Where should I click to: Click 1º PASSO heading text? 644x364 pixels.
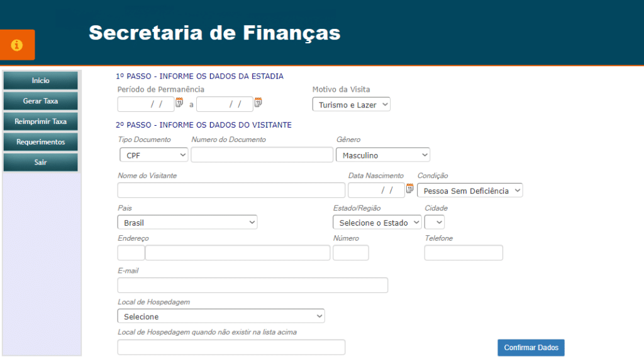(x=199, y=76)
